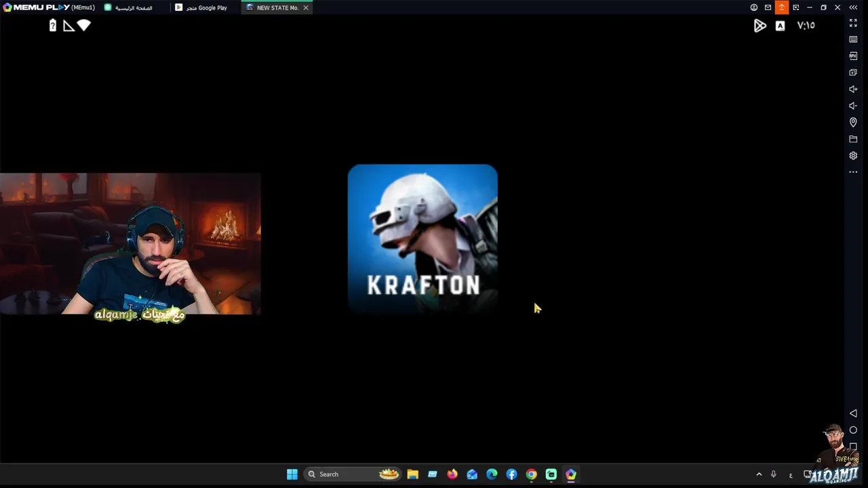Image resolution: width=868 pixels, height=488 pixels.
Task: Decrease emulator volume
Action: coord(853,106)
